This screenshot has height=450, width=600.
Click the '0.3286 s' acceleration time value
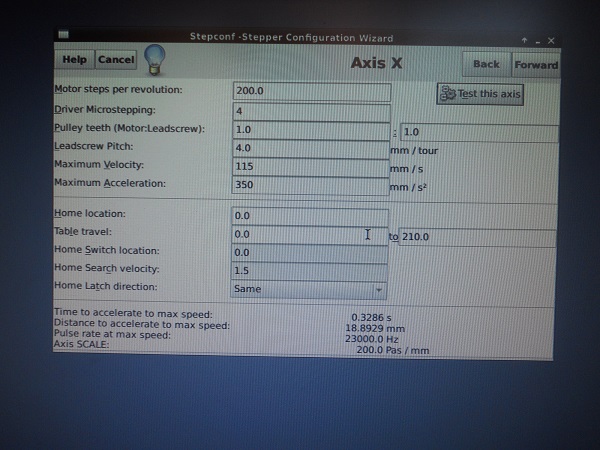[x=371, y=318]
